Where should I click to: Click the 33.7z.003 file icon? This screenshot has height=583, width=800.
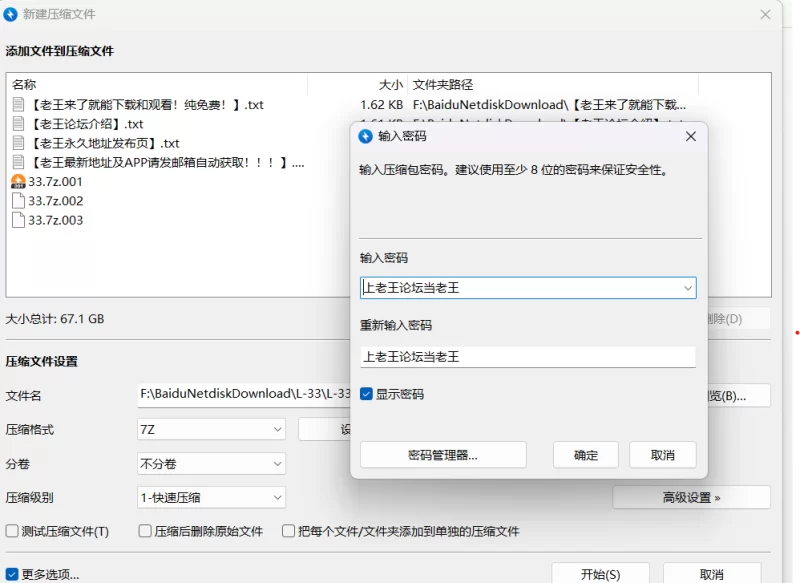tap(18, 220)
